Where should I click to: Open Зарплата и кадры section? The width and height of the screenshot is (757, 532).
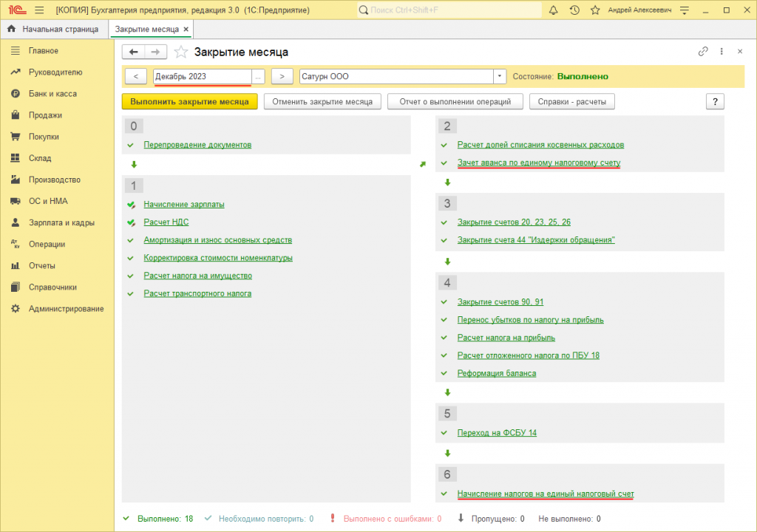61,222
